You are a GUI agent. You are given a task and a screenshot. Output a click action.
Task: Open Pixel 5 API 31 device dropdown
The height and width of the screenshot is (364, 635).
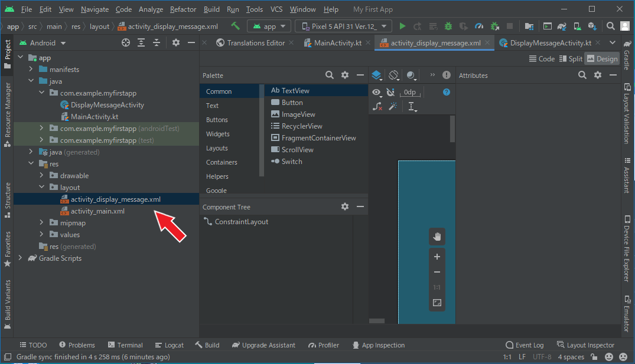tap(343, 27)
